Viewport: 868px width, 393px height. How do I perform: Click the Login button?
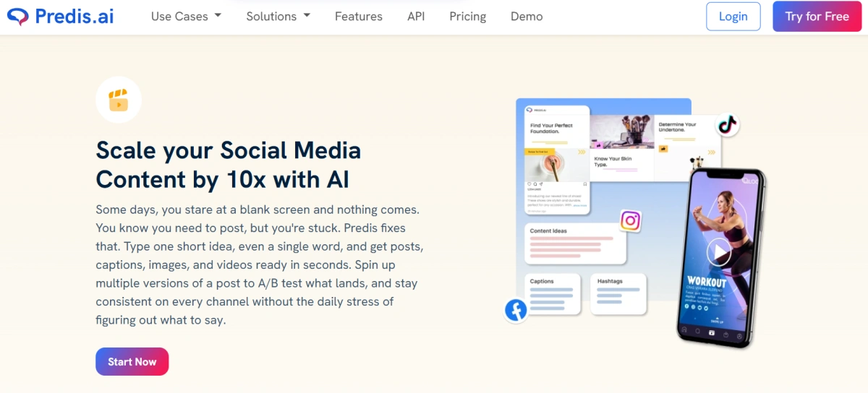733,17
